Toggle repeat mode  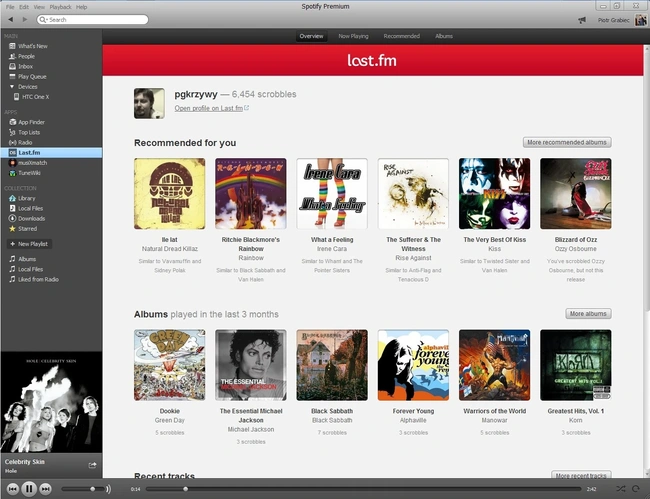[635, 489]
